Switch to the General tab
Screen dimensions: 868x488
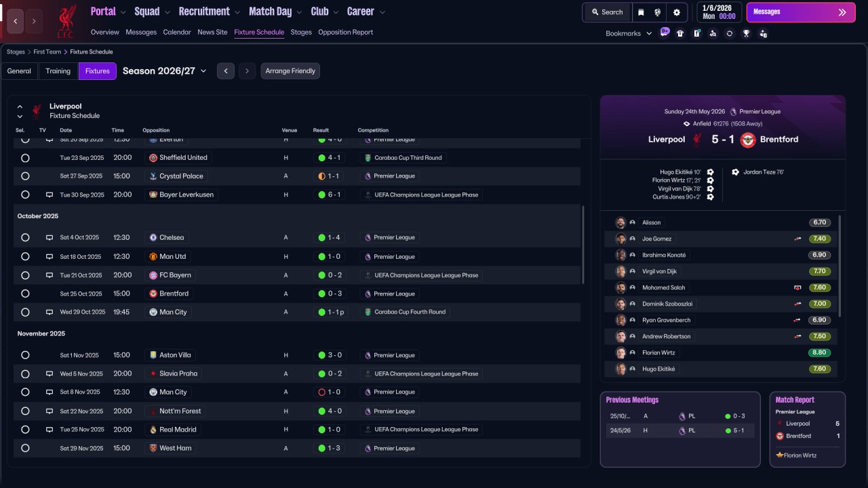(x=19, y=71)
